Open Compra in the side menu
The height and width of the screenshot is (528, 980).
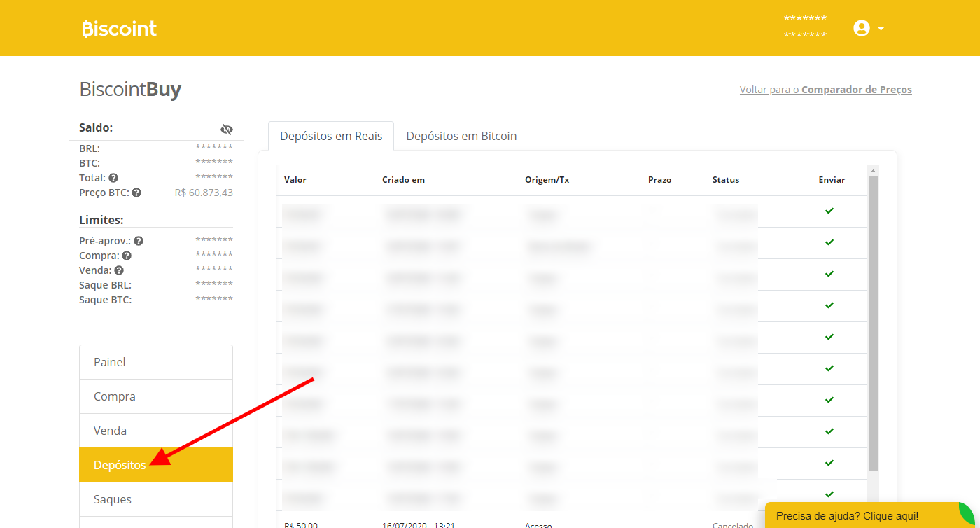(156, 396)
